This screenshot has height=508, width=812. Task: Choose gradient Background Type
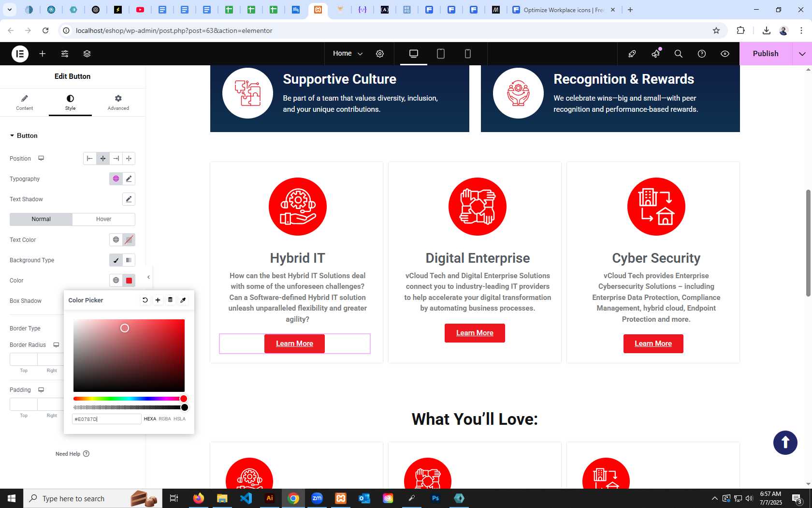click(x=129, y=260)
